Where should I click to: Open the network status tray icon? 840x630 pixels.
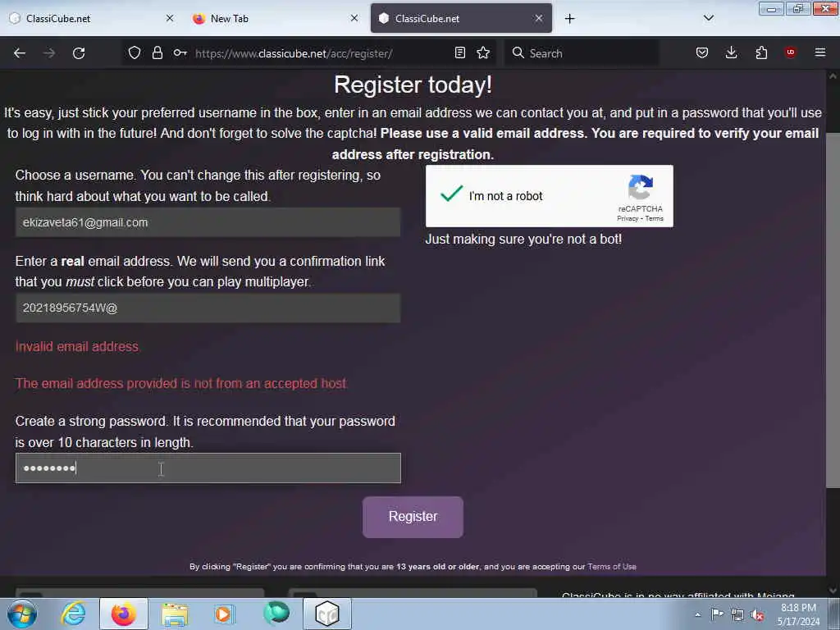coord(737,615)
